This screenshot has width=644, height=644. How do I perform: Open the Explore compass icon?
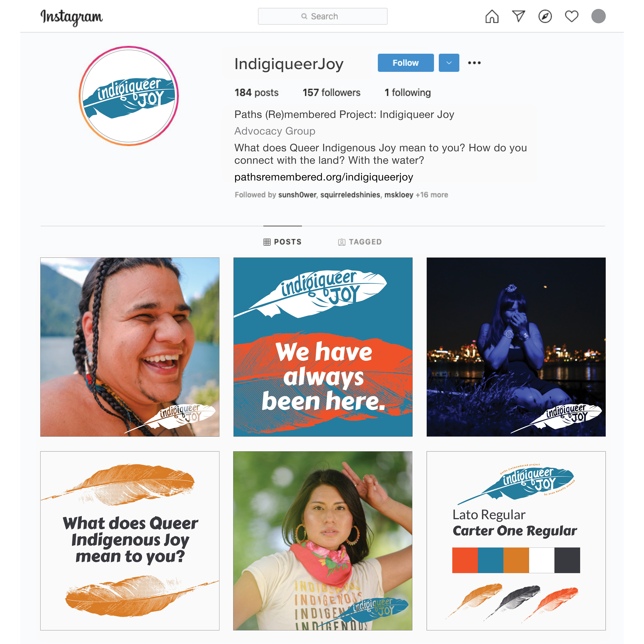click(x=545, y=16)
